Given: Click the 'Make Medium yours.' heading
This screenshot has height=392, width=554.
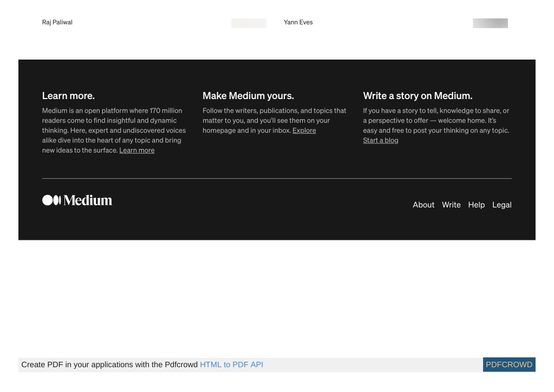Looking at the screenshot, I should pyautogui.click(x=248, y=96).
